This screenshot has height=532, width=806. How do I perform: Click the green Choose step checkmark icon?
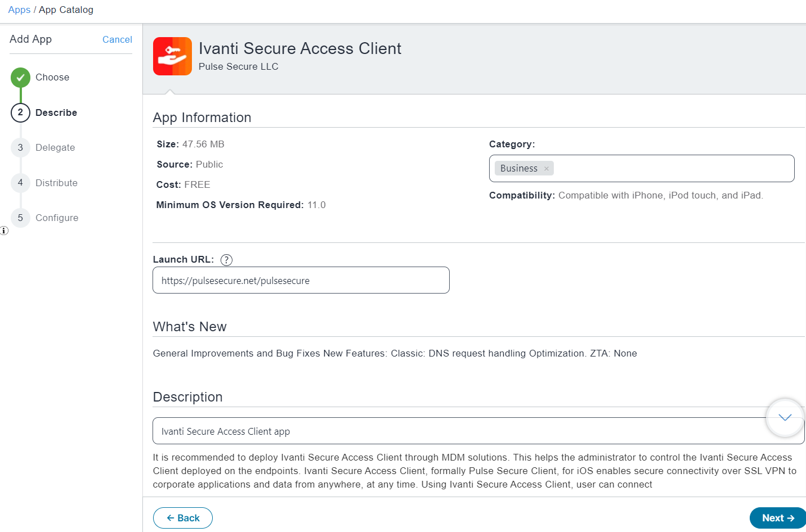(20, 78)
